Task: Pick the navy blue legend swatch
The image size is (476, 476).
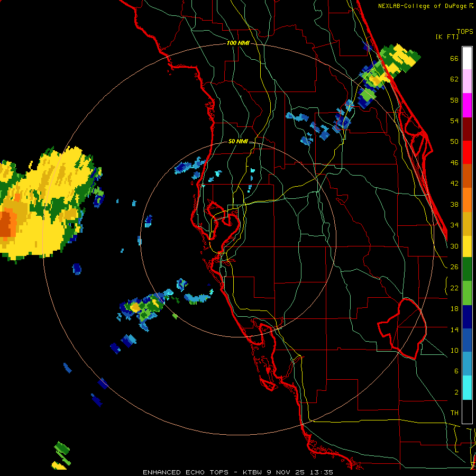Action: coord(467,317)
